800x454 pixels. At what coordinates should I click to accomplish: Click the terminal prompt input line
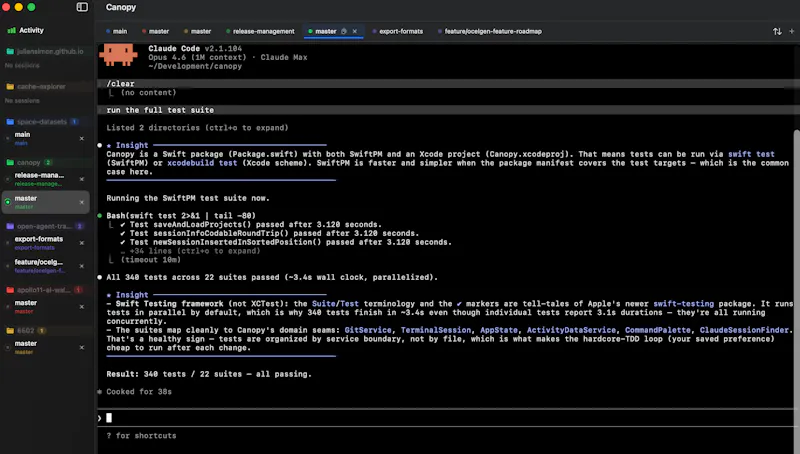[x=447, y=418]
